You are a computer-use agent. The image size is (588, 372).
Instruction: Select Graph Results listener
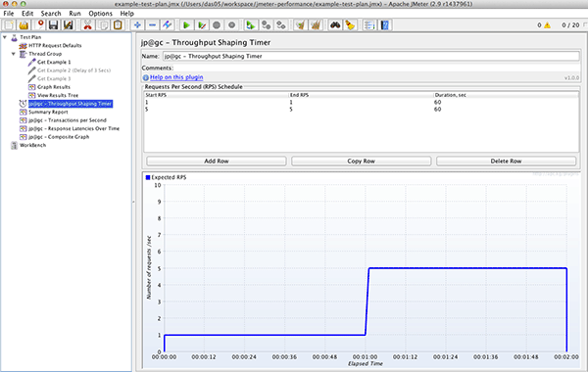tap(54, 87)
